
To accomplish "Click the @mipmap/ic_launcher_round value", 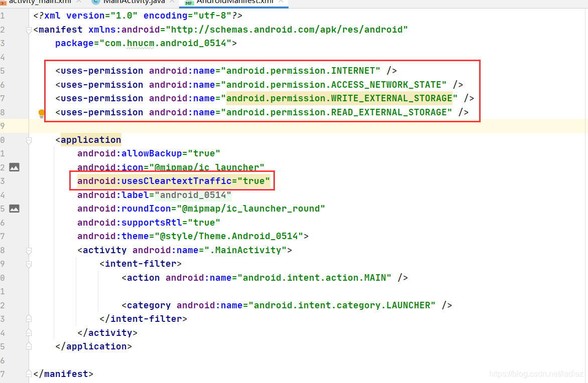I will (x=251, y=209).
